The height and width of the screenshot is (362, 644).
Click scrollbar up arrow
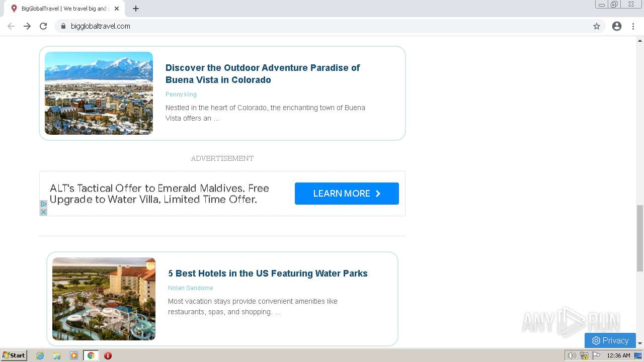click(640, 40)
